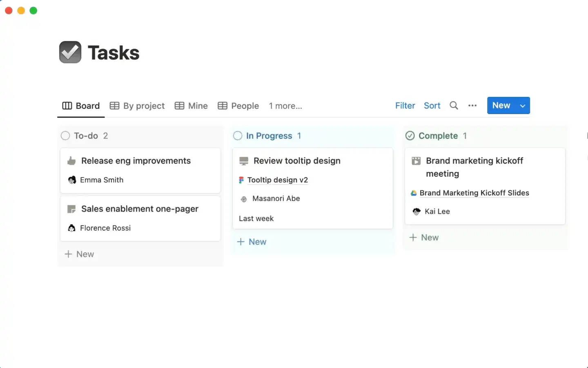Screen dimensions: 588x368
Task: Click the Complete status check circle
Action: point(410,136)
